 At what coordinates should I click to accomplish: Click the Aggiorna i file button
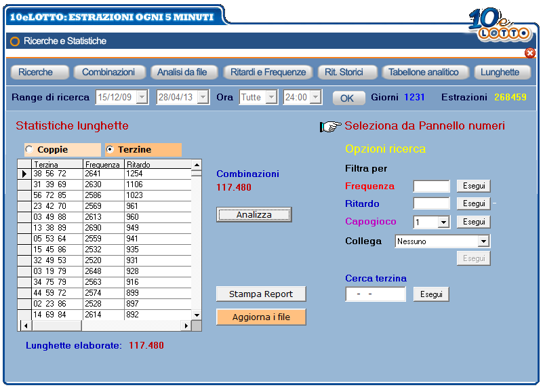[x=261, y=317]
